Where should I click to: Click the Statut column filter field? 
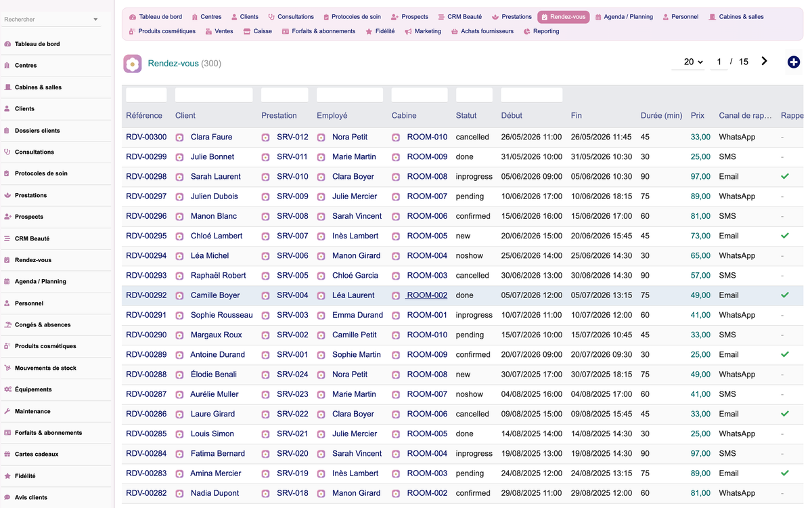click(x=474, y=95)
